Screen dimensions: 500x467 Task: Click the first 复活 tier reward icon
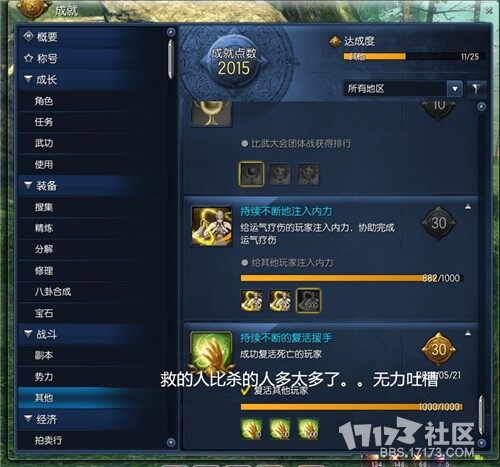[252, 429]
